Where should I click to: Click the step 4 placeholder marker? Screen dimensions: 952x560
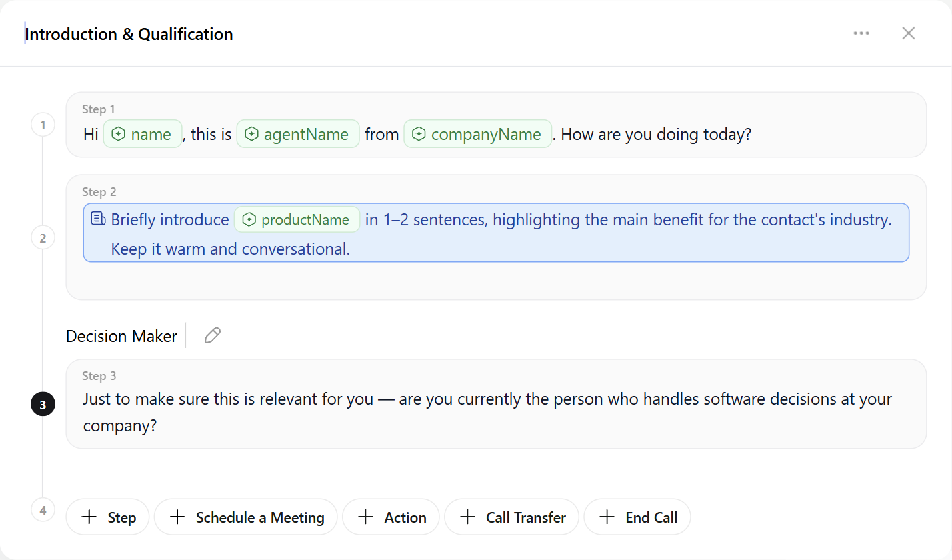[x=43, y=511]
